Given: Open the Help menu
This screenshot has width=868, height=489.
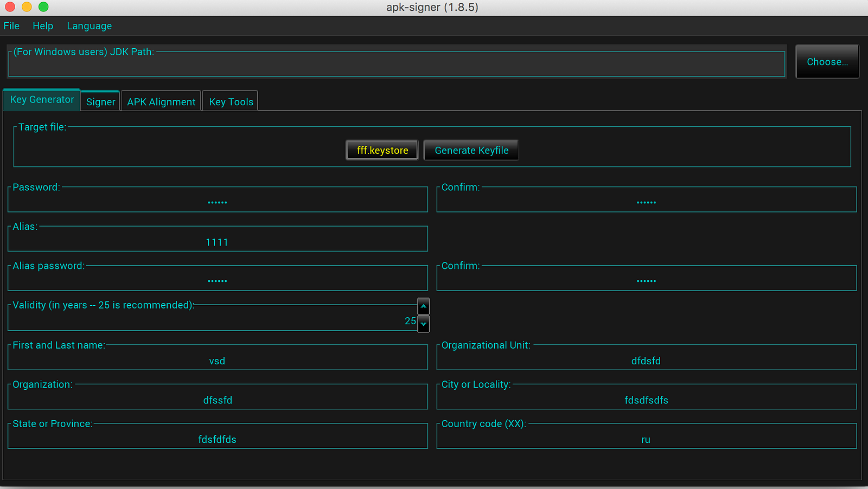Looking at the screenshot, I should click(x=43, y=26).
